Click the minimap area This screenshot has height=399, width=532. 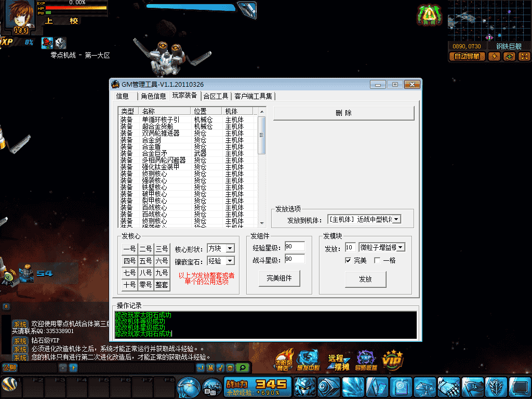click(x=489, y=20)
